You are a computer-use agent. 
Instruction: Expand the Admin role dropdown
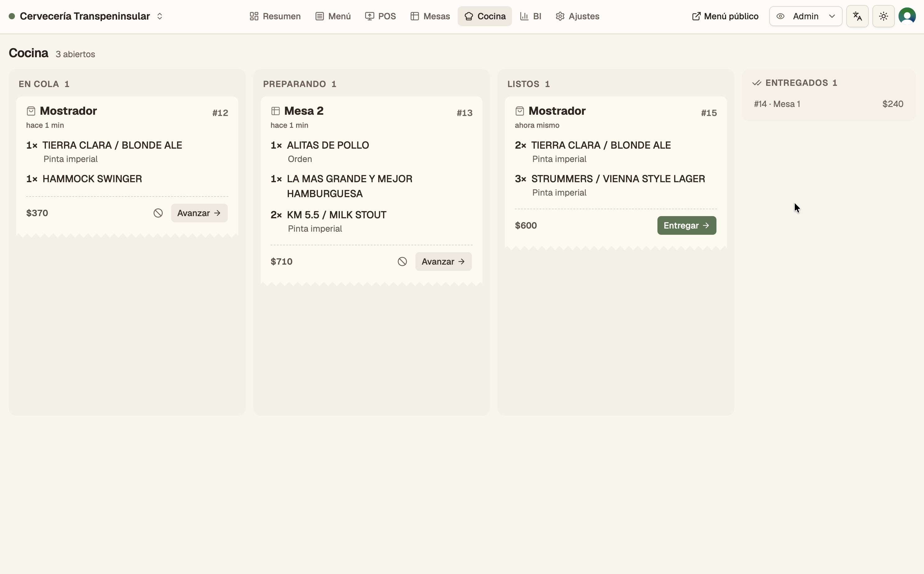(x=806, y=16)
